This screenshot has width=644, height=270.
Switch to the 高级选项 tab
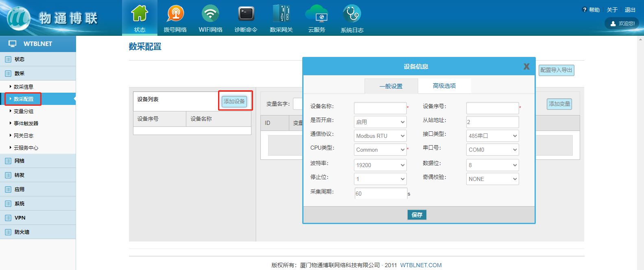444,86
